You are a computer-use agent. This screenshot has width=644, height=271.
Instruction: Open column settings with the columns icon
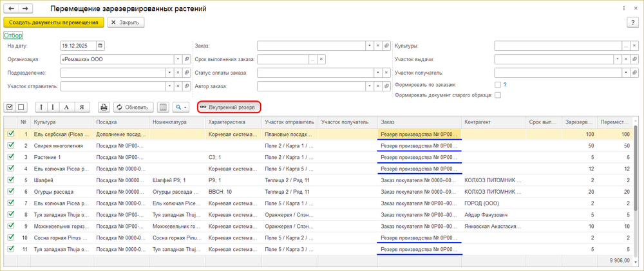[163, 107]
